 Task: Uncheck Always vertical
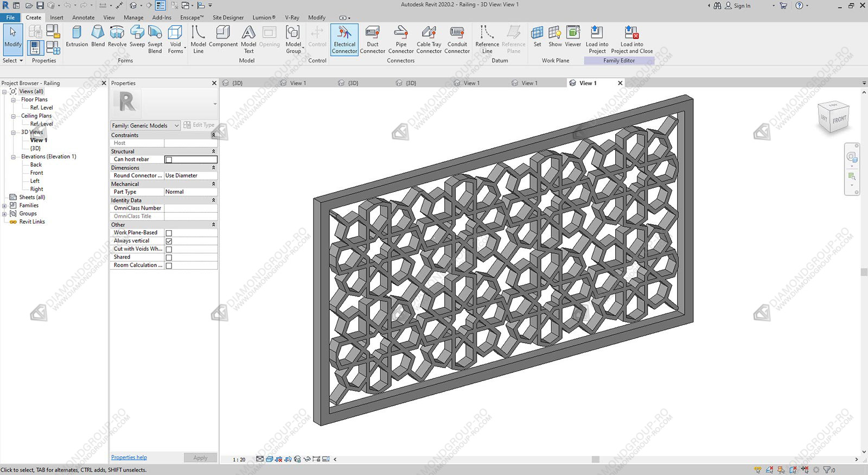tap(169, 241)
